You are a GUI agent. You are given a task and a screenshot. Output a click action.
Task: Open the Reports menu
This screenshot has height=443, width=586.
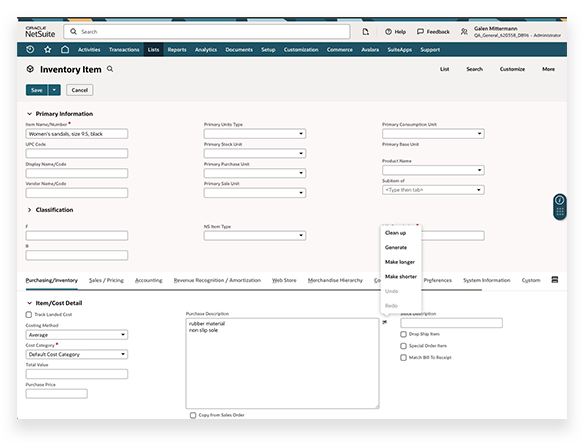click(x=177, y=50)
